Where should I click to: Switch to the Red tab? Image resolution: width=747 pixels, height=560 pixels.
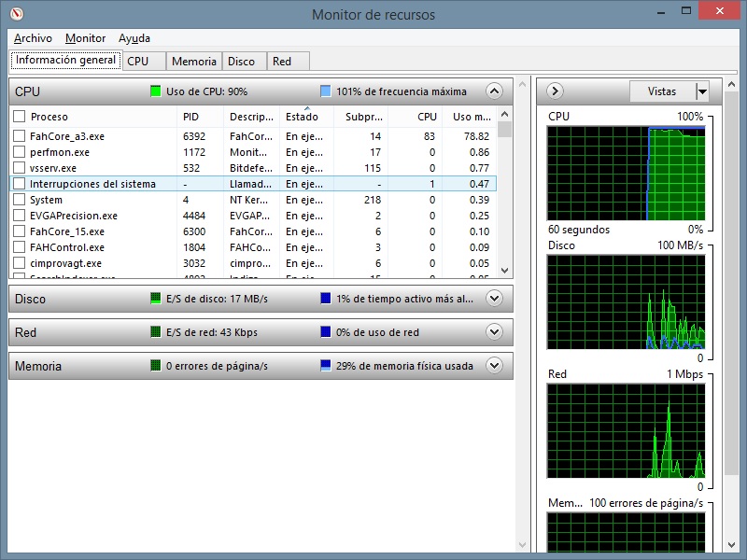point(289,62)
